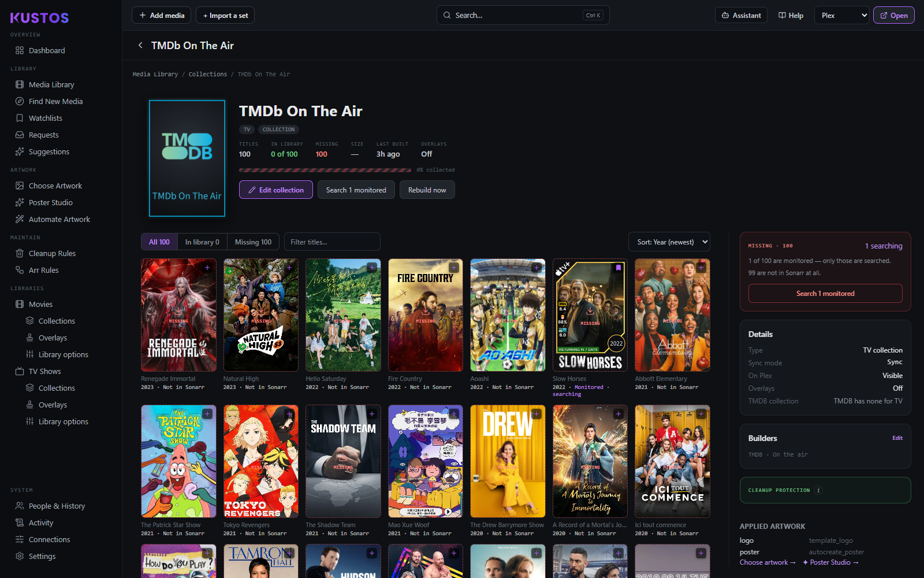Open Arr Rules icon
This screenshot has height=578, width=924.
point(20,270)
